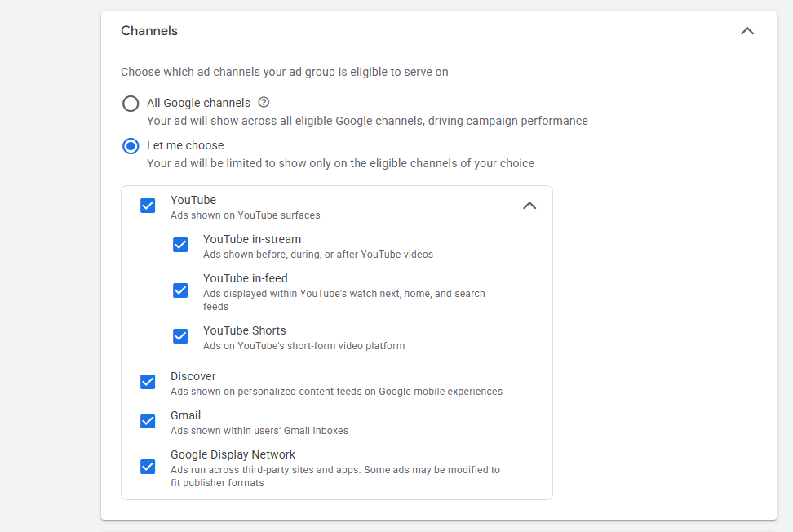Click the Let me choose label text
Viewport: 793px width, 532px height.
click(185, 145)
